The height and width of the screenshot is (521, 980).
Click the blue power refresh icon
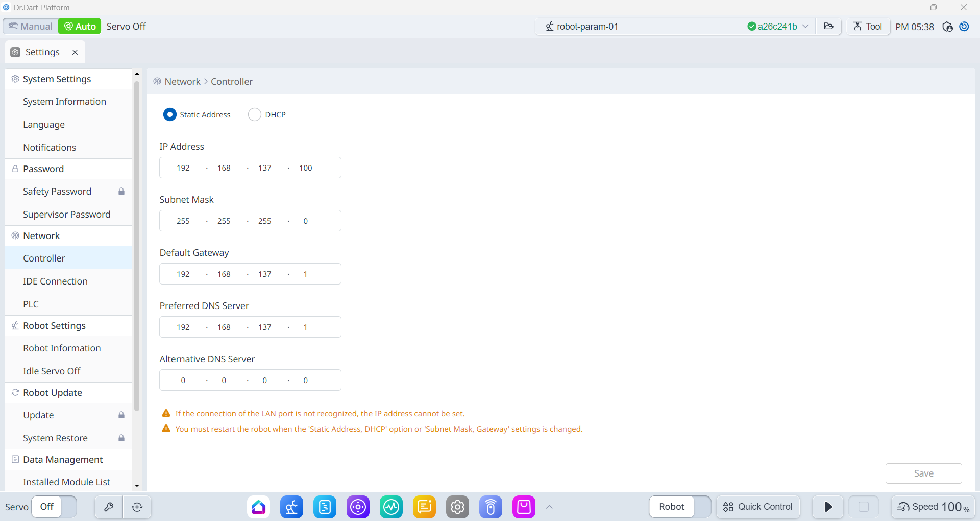point(964,27)
